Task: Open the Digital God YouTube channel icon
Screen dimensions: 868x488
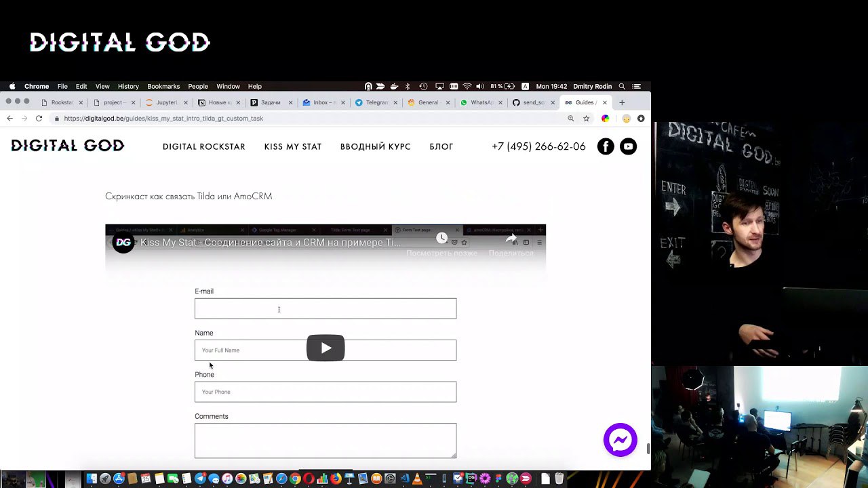Action: (629, 146)
